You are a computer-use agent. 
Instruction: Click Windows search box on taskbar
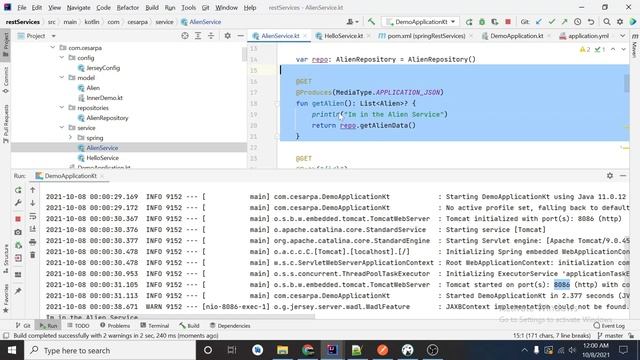(110, 350)
